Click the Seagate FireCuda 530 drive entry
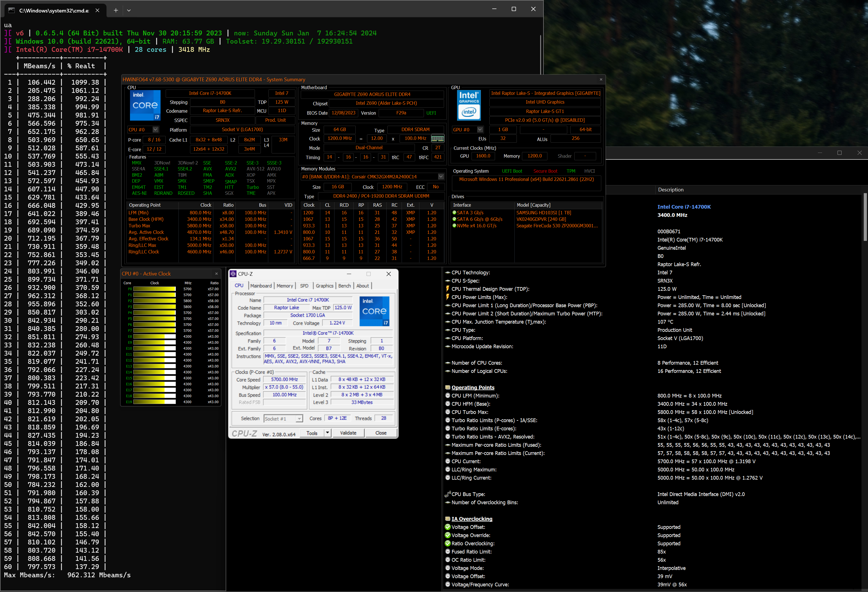 (x=557, y=226)
